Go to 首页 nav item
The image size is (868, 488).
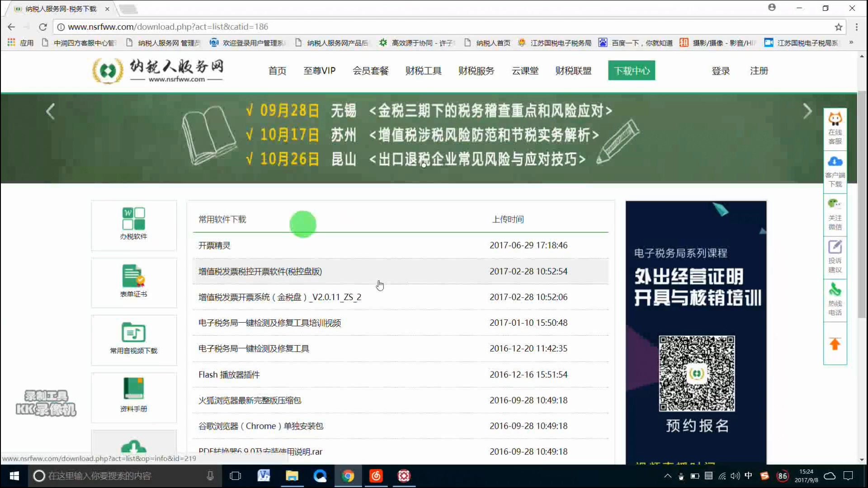pos(277,70)
